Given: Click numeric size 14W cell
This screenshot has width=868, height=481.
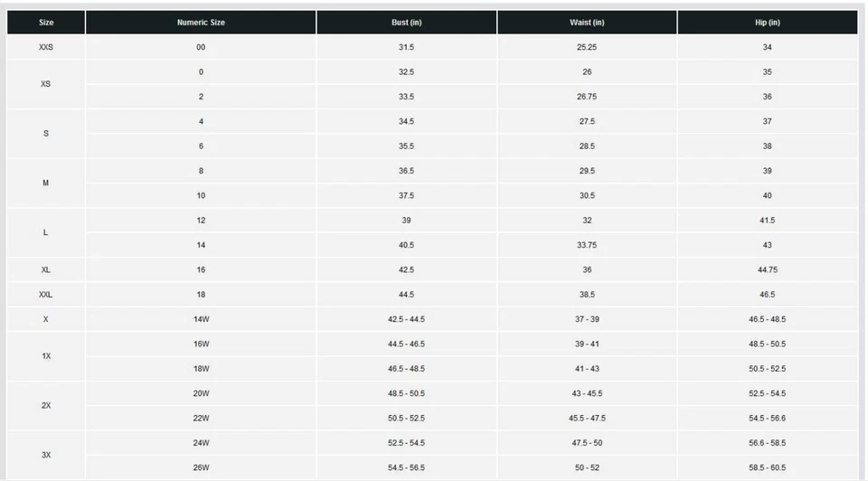Looking at the screenshot, I should pyautogui.click(x=201, y=319).
